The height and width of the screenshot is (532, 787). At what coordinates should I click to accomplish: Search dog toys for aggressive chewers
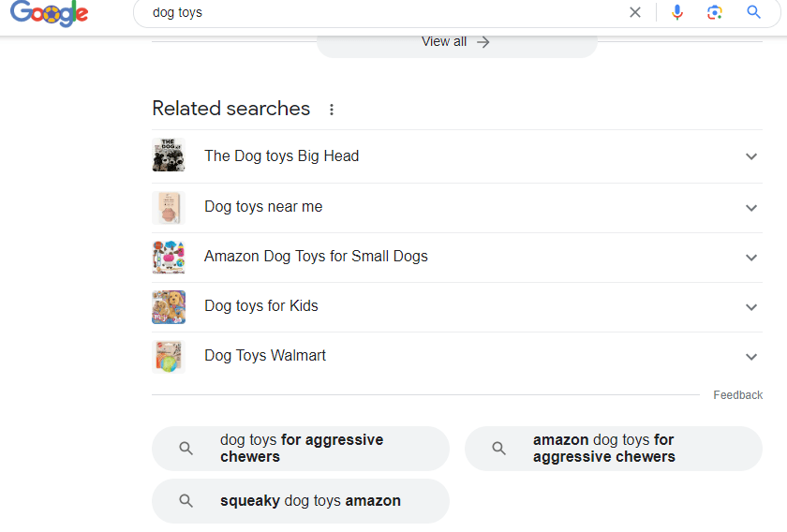point(301,449)
